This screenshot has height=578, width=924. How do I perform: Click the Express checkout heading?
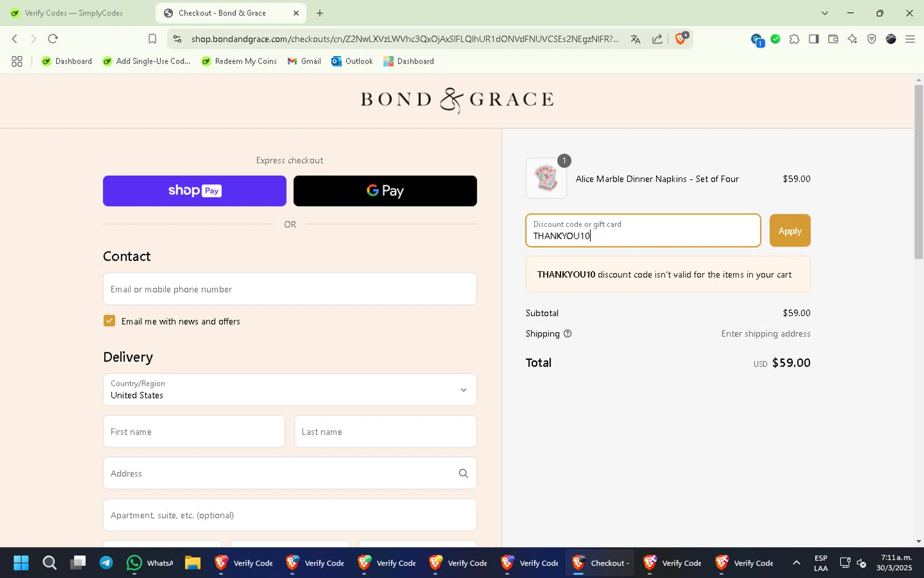coord(290,160)
